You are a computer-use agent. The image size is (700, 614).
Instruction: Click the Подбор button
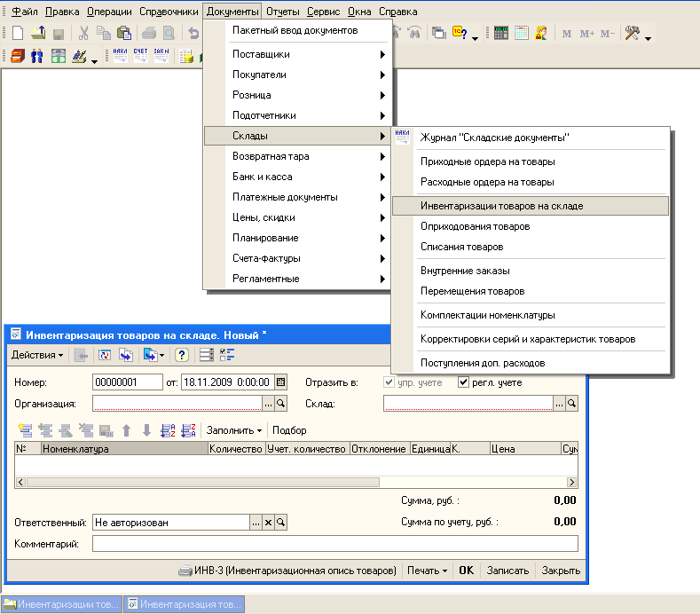click(x=289, y=430)
